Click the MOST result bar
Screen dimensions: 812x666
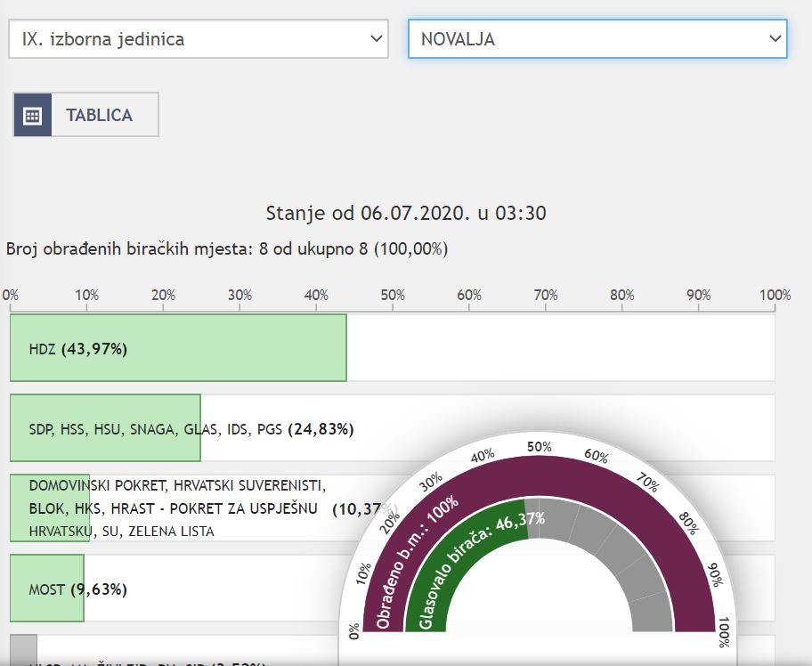tap(46, 589)
